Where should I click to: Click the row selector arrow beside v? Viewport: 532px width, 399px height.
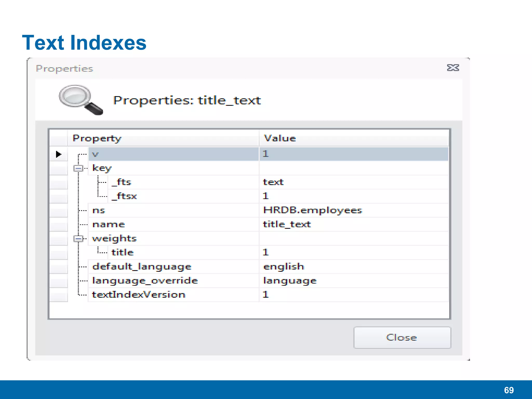58,154
